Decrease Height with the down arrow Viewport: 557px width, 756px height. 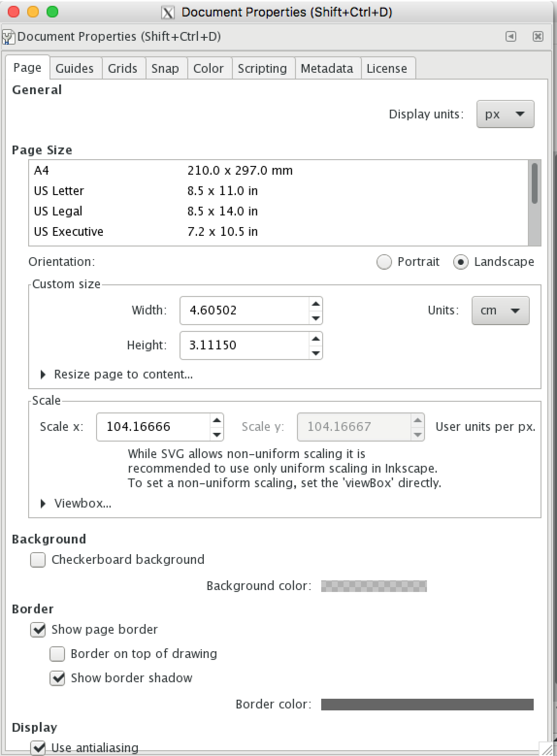pos(316,353)
